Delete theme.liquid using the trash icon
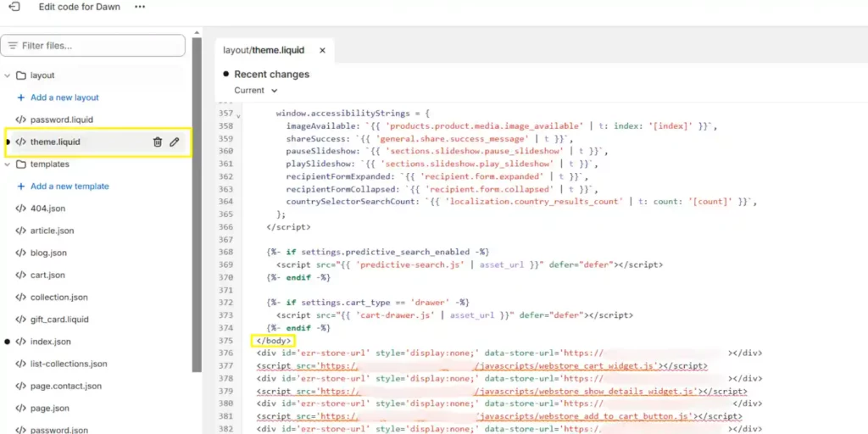 coord(158,142)
